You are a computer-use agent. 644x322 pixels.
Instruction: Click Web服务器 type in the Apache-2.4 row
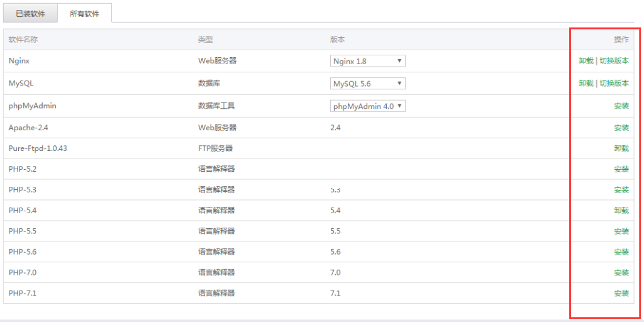(x=217, y=128)
